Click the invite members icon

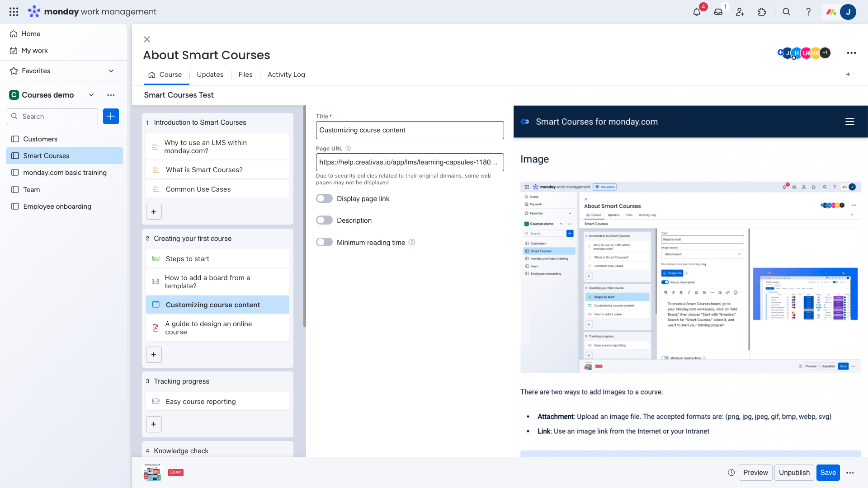740,12
